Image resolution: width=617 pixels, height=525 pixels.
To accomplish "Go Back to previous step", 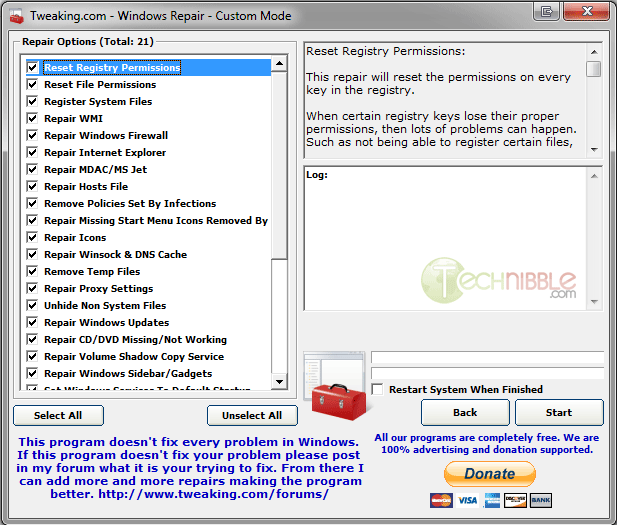I will coord(465,412).
